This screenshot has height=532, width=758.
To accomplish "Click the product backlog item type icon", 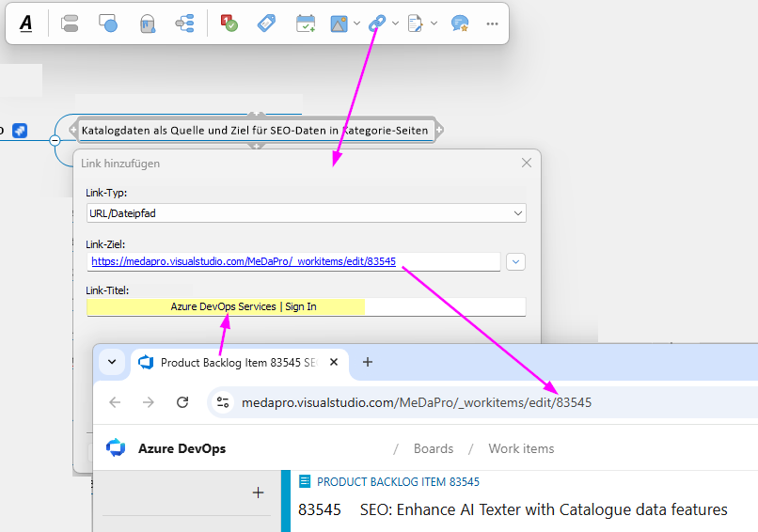I will pos(305,481).
